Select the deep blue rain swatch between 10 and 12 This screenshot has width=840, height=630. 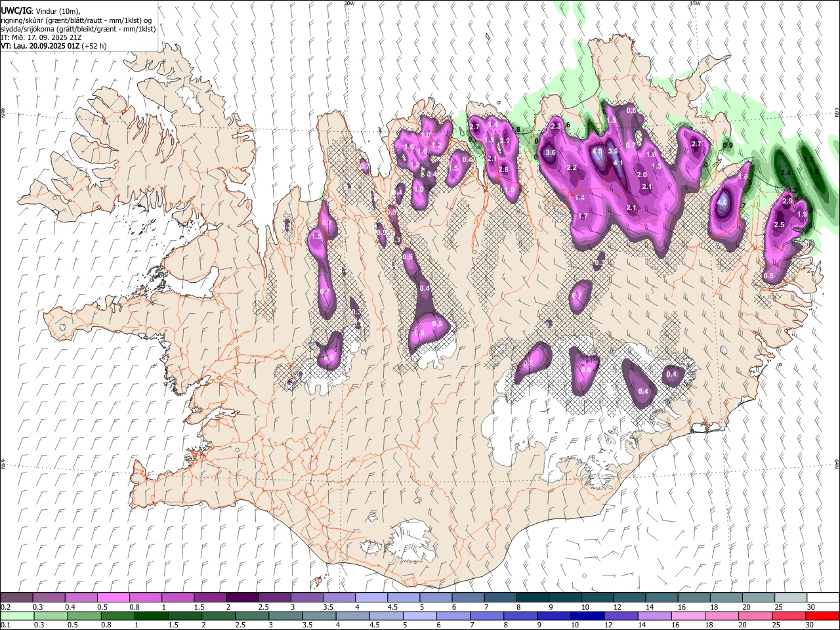coord(587,616)
